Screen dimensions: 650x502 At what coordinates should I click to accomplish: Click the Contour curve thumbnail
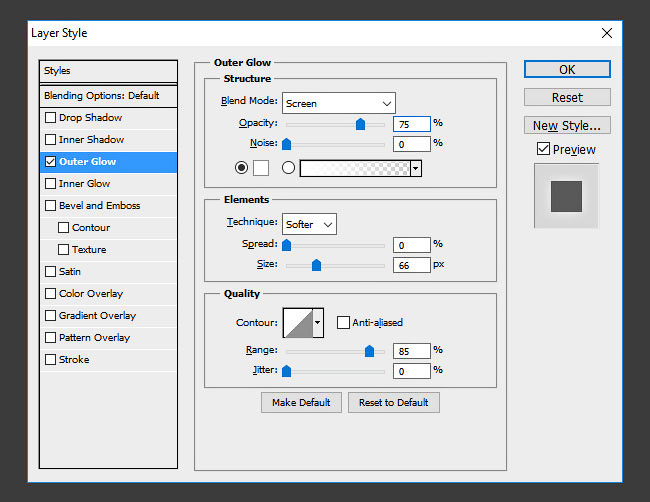pos(298,323)
